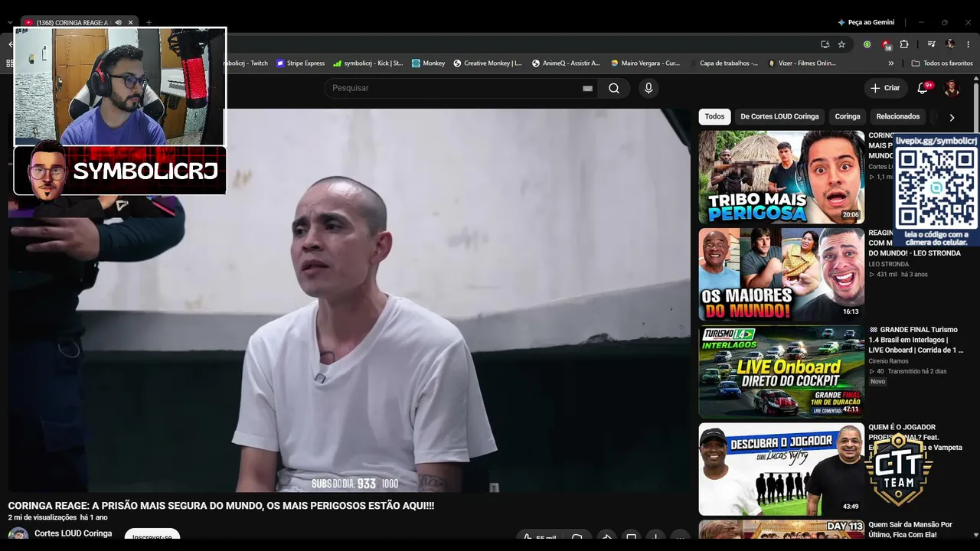Viewport: 980px width, 551px height.
Task: Open the Chrome profile avatar
Action: [950, 44]
